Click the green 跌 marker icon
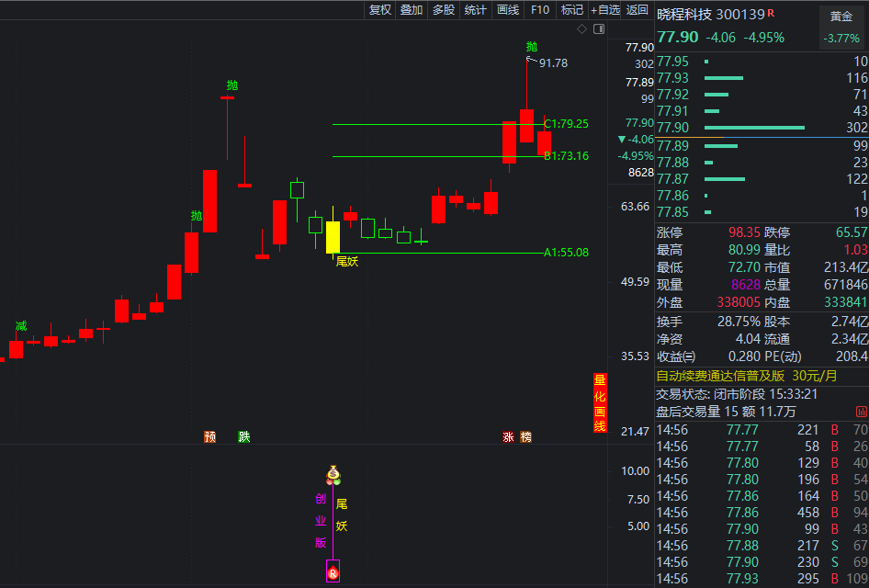 click(243, 436)
